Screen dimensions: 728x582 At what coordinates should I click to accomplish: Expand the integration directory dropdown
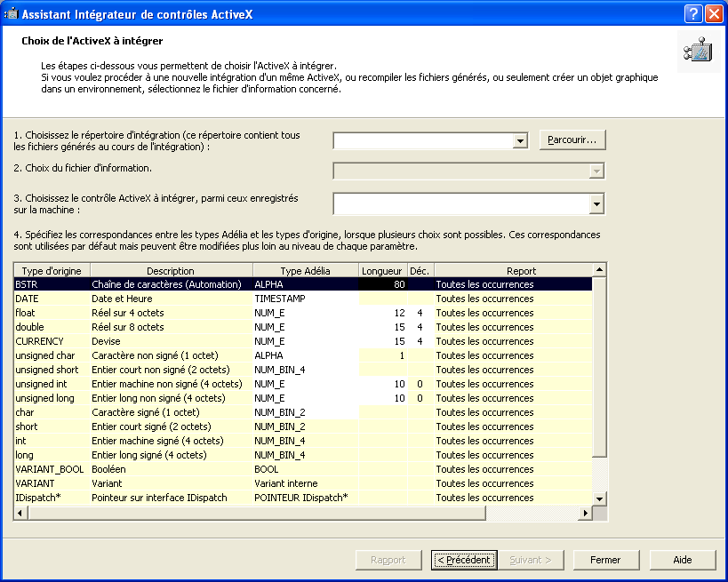pyautogui.click(x=521, y=141)
